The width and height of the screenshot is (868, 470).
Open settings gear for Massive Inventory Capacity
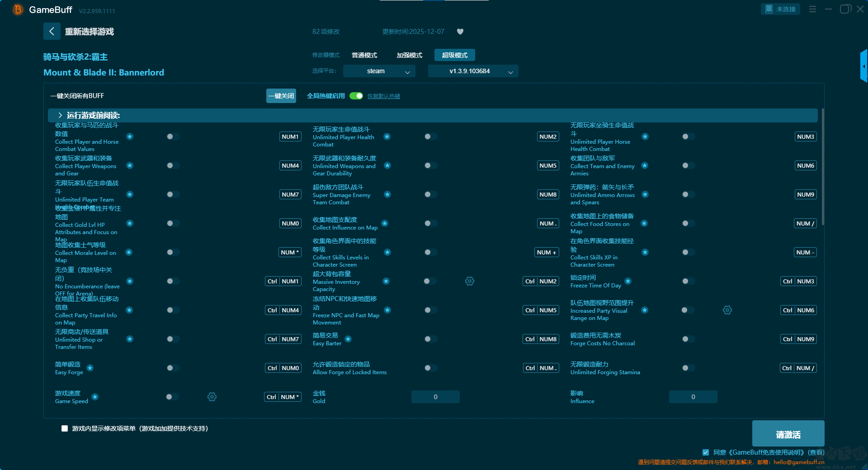[470, 281]
